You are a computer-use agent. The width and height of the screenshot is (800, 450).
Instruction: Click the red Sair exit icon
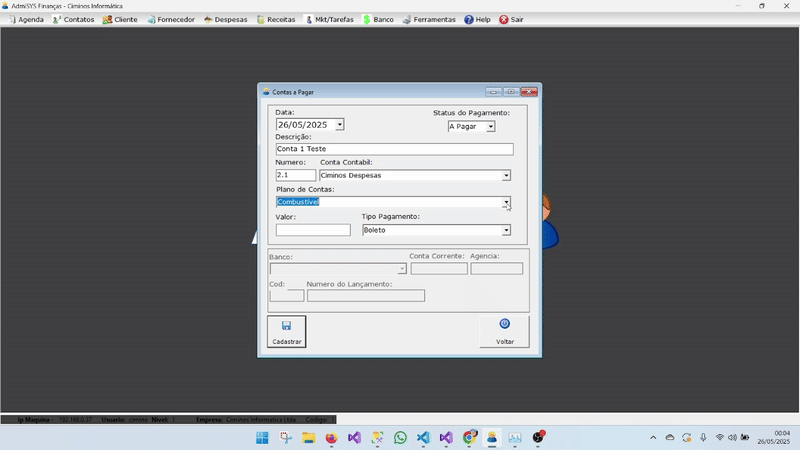(x=503, y=19)
